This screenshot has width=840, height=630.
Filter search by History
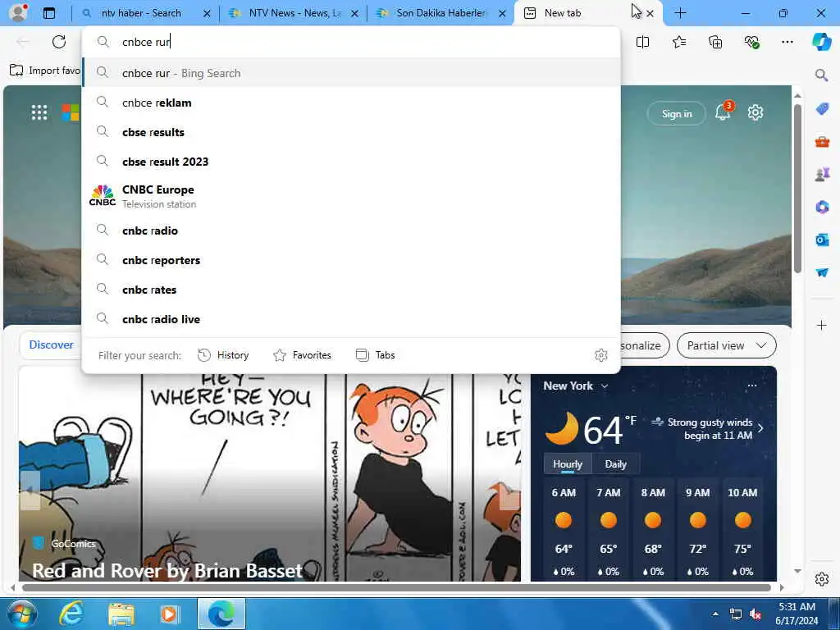[x=223, y=355]
